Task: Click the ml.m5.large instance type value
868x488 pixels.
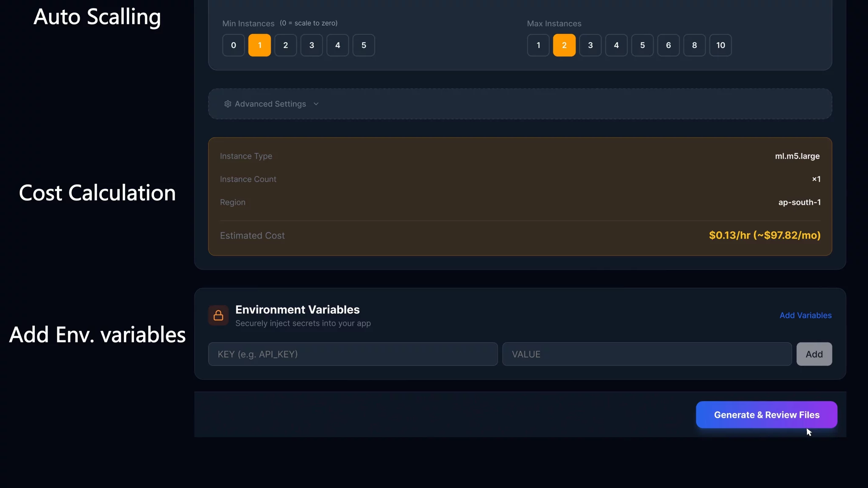Action: 797,156
